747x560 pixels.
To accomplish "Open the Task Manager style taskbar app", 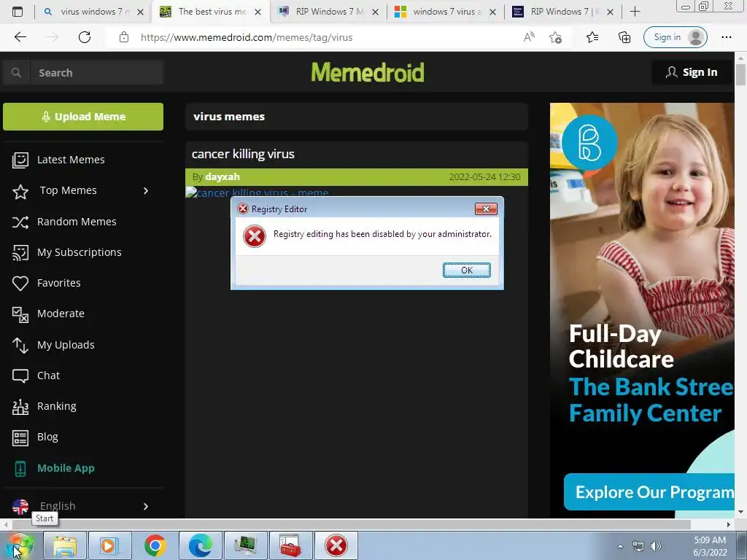I will 245,545.
